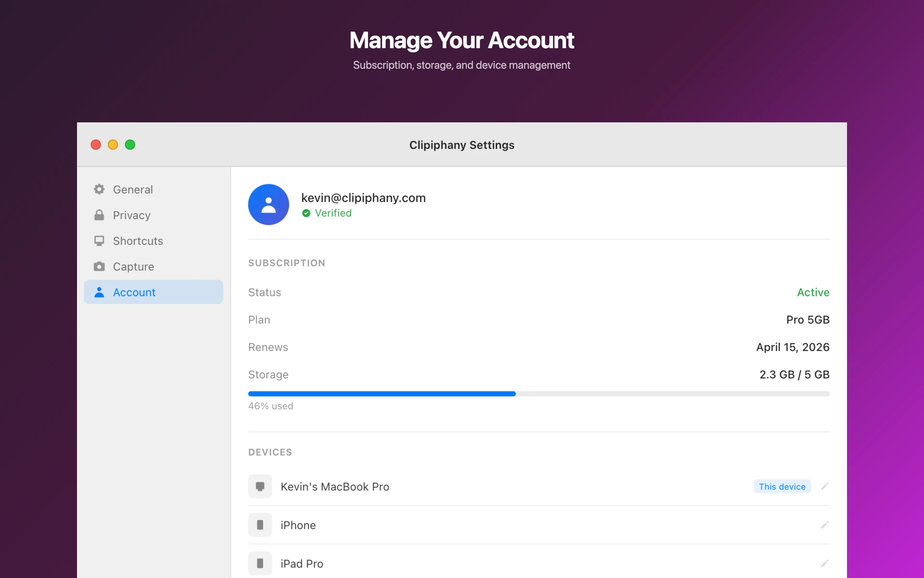The width and height of the screenshot is (924, 578).
Task: Click the blue profile avatar
Action: [269, 204]
